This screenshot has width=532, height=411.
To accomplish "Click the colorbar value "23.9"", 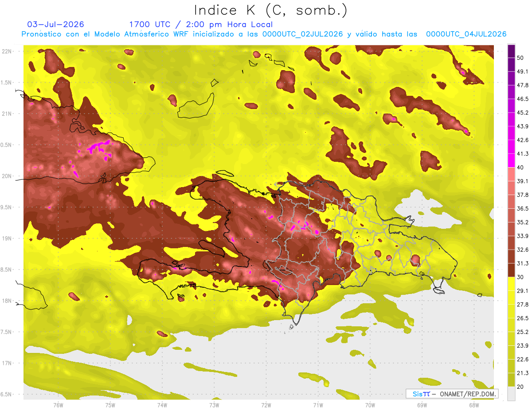I will tap(523, 345).
